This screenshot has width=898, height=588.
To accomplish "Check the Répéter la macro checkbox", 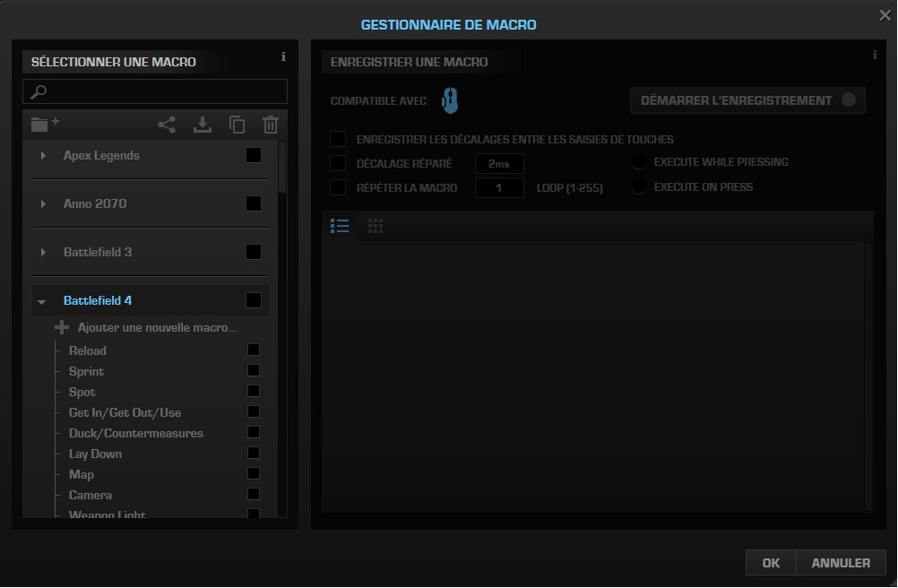I will [338, 187].
